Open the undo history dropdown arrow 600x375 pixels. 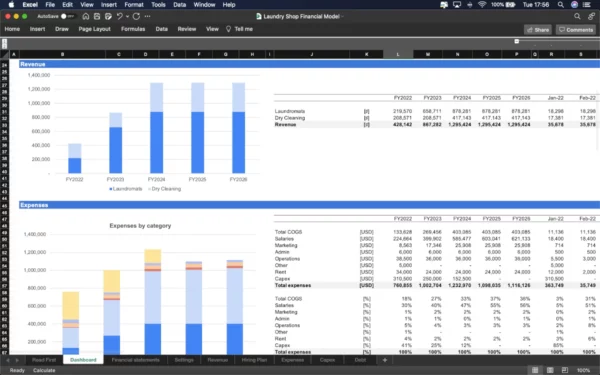click(127, 16)
